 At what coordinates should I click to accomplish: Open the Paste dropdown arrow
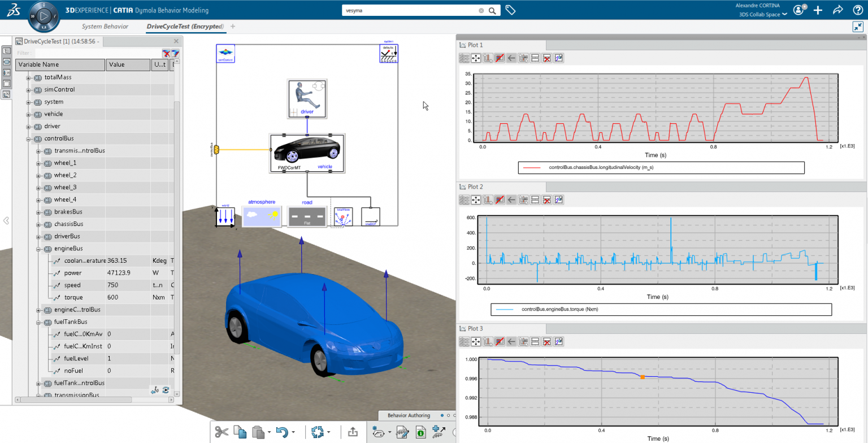tap(270, 432)
